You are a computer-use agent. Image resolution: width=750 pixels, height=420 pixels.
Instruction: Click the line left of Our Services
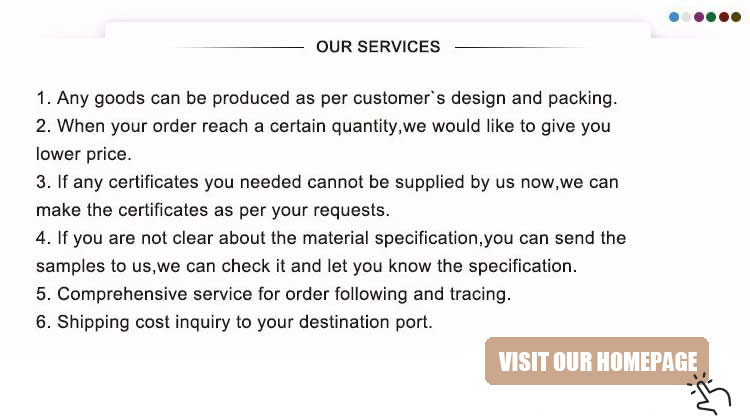click(x=238, y=47)
